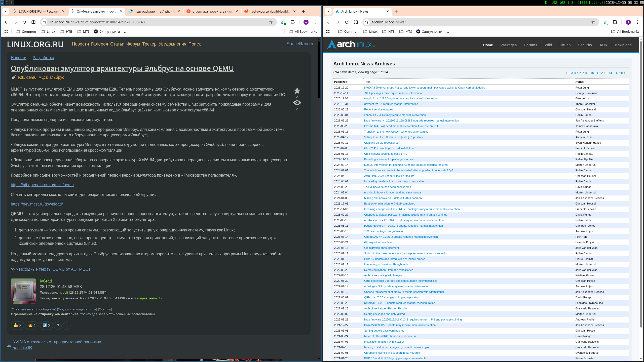644x362 pixels.
Task: Go to Next page of news archives
Action: pos(621,73)
